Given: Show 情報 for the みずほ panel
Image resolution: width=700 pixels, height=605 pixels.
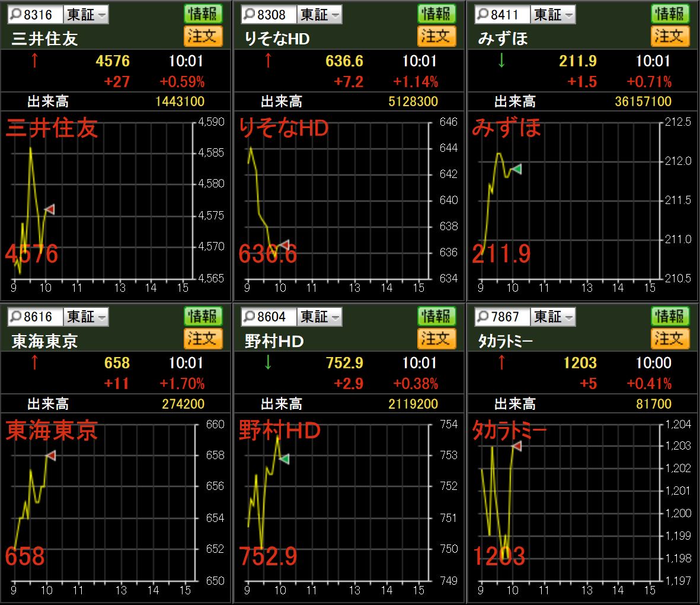Looking at the screenshot, I should click(670, 14).
